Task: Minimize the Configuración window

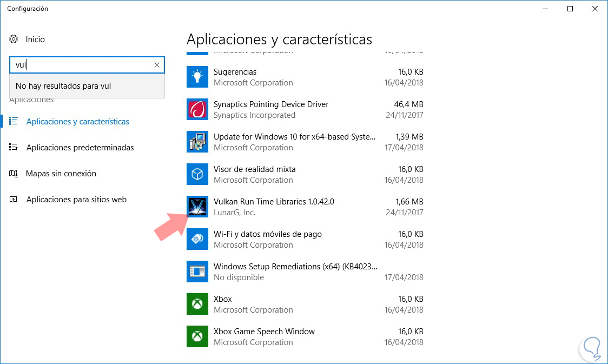Action: pos(545,9)
